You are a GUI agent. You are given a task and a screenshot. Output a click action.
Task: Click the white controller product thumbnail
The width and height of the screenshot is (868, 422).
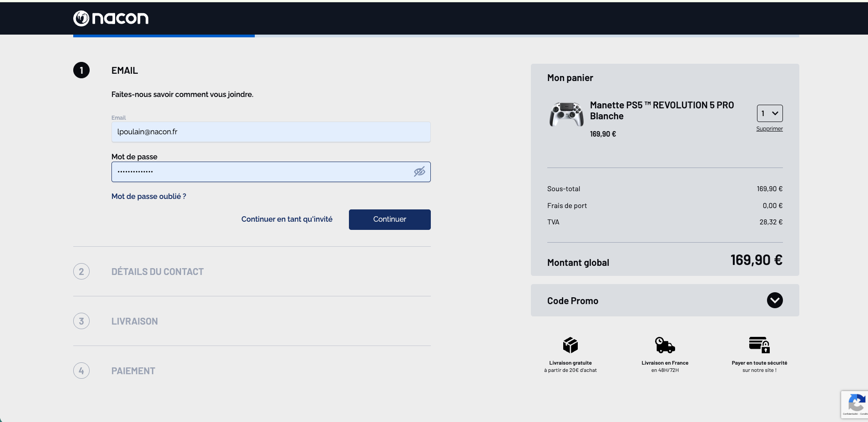(x=566, y=114)
